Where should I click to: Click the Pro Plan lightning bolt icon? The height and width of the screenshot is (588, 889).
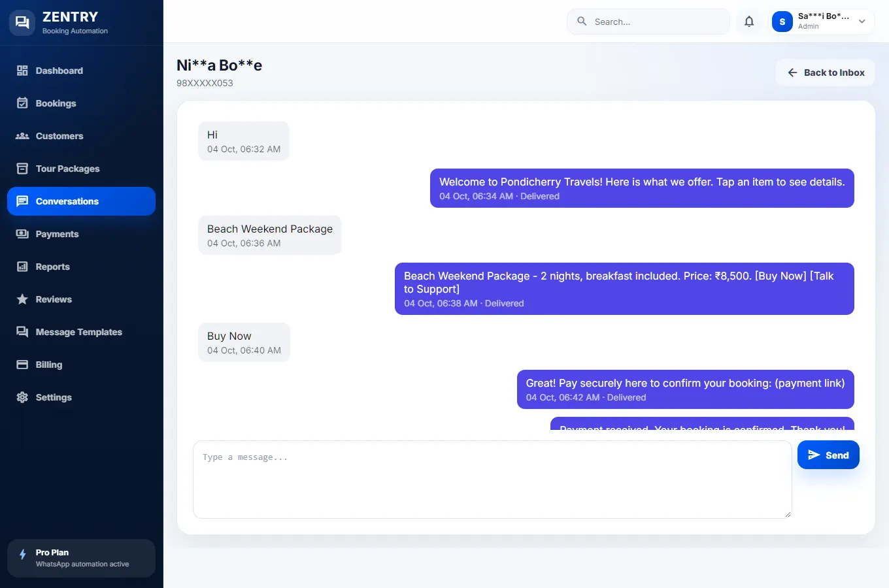tap(23, 555)
